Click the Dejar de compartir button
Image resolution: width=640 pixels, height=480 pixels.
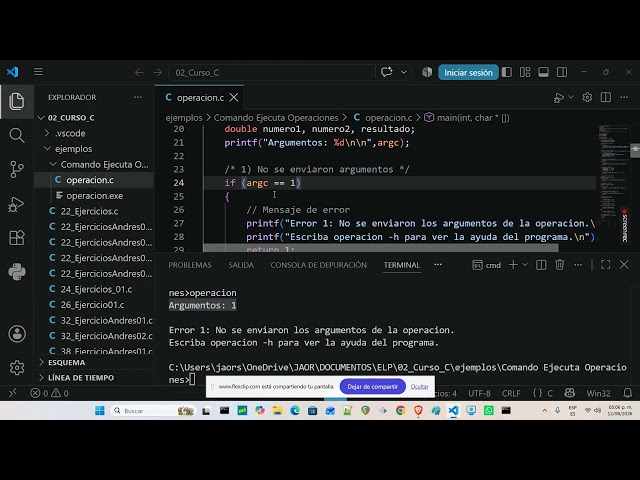[373, 387]
